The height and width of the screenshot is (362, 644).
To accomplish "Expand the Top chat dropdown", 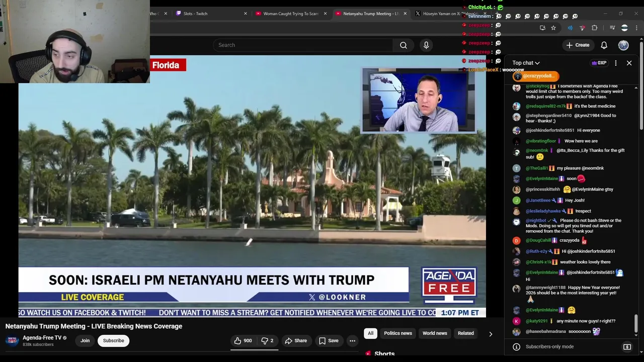I will click(526, 63).
